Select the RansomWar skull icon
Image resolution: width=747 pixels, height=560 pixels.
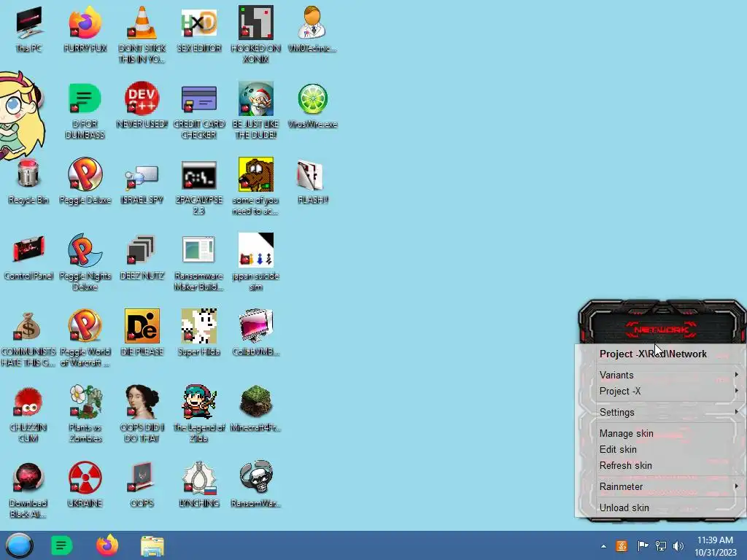coord(256,484)
